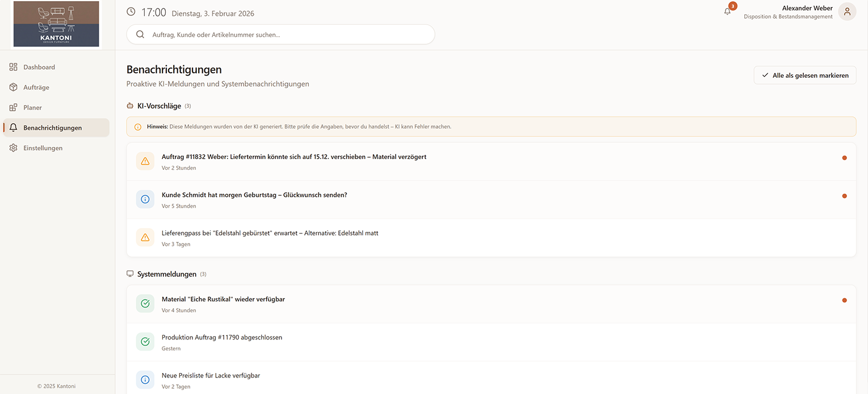Open the Lieferengpass Edelstahl gebürstet notification
The image size is (868, 394).
pos(270,233)
